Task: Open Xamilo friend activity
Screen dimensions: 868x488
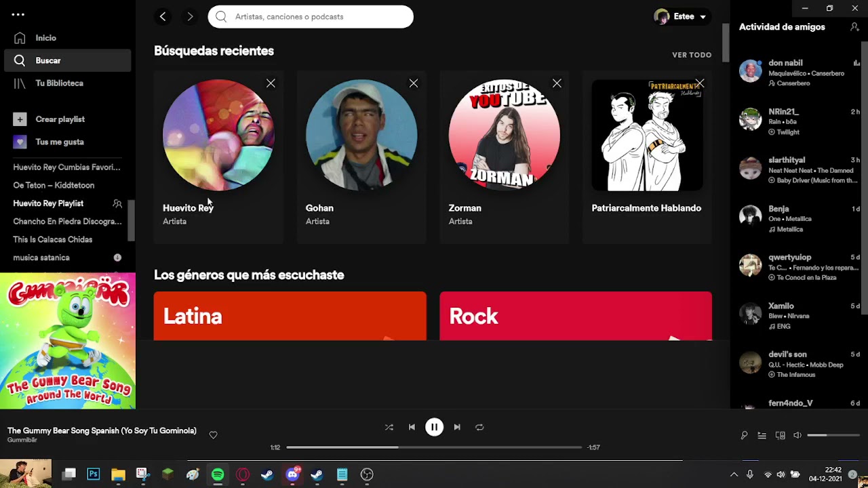Action: [x=800, y=316]
